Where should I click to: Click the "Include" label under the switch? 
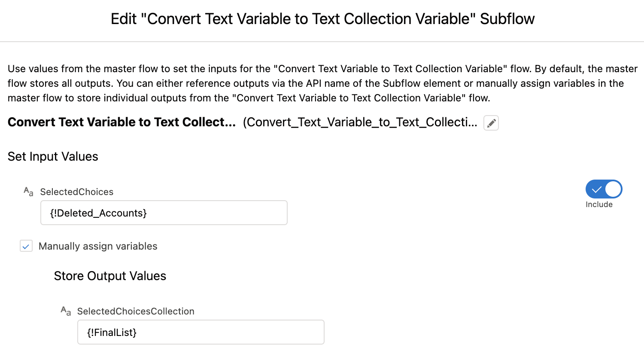tap(599, 204)
